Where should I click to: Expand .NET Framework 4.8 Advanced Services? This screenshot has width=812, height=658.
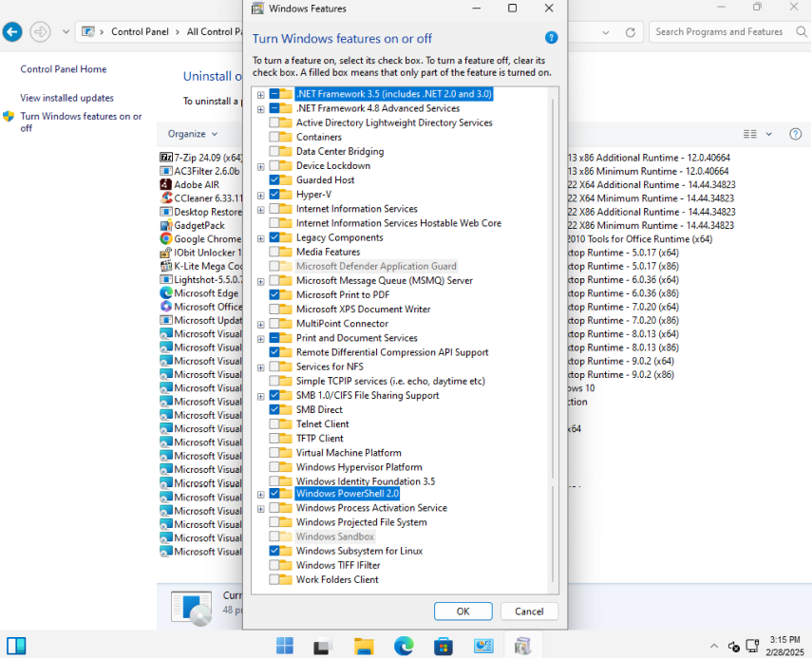click(260, 109)
